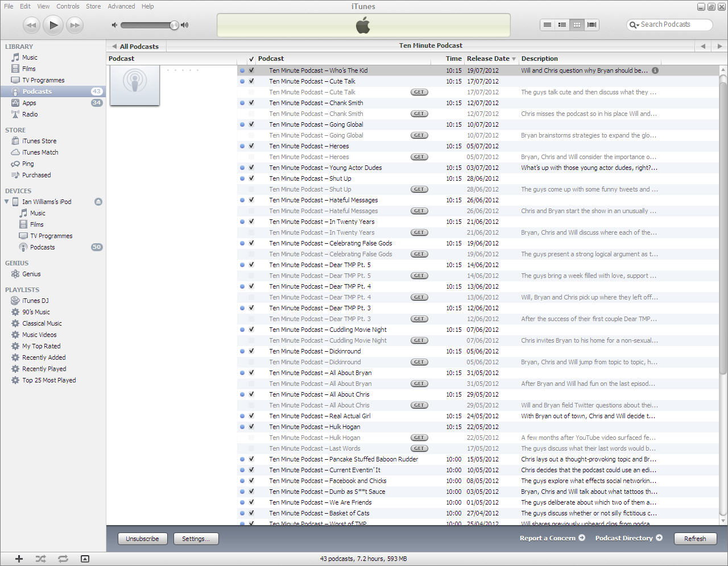The height and width of the screenshot is (566, 728).
Task: Open the search field options dropdown
Action: 634,25
